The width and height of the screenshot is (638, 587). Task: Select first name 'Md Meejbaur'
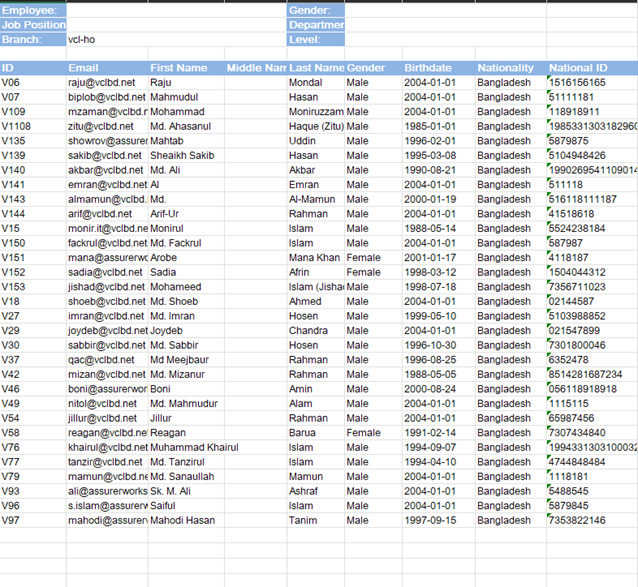186,361
